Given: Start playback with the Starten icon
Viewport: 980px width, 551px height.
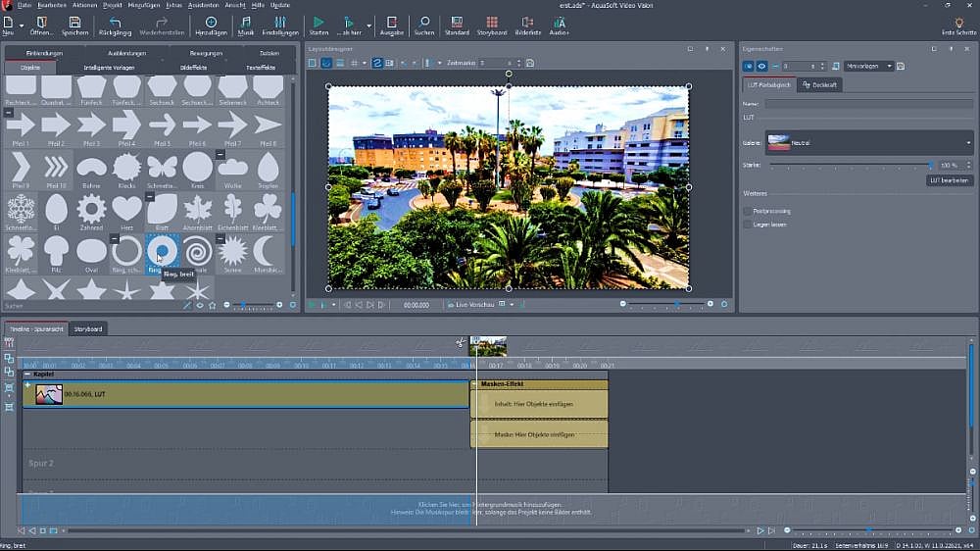Looking at the screenshot, I should pyautogui.click(x=318, y=22).
